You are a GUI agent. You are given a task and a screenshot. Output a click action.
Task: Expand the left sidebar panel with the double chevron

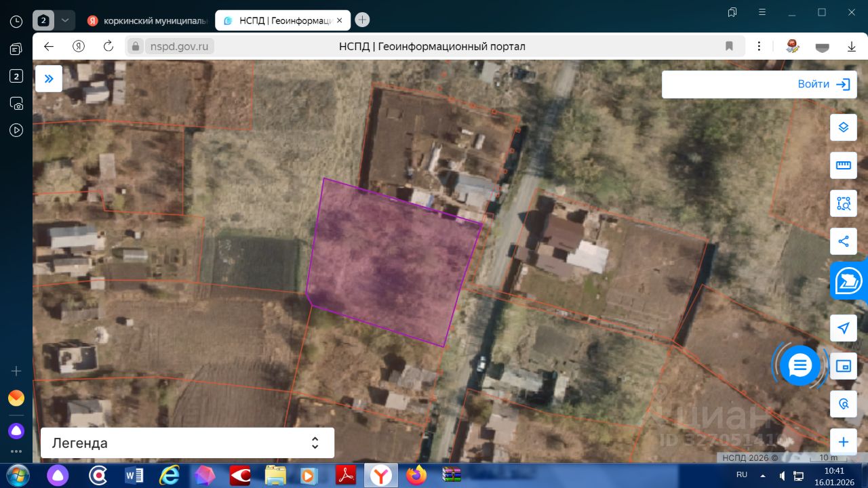pos(49,79)
